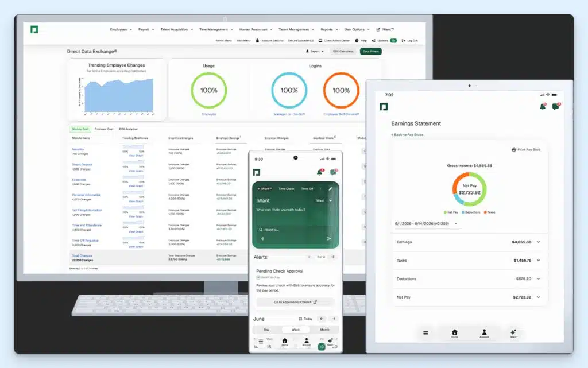Open the Employees menu on desktop
Screen dimensions: 588x368
point(121,29)
